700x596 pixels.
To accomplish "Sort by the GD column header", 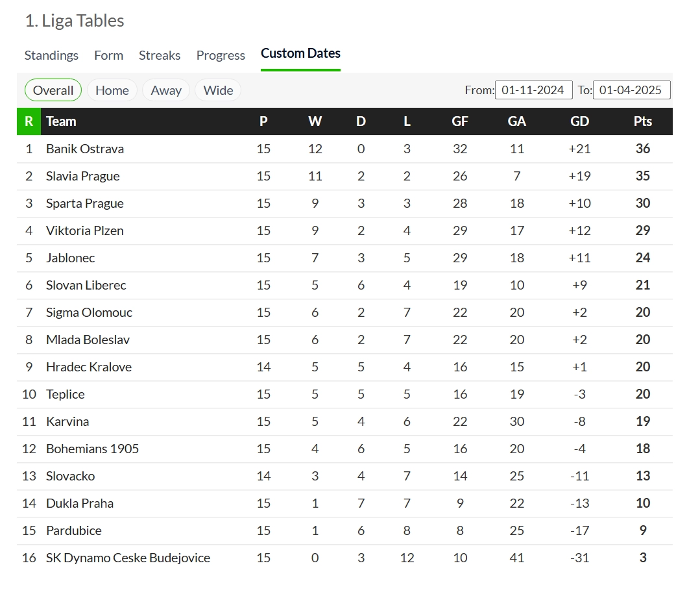I will pyautogui.click(x=579, y=121).
